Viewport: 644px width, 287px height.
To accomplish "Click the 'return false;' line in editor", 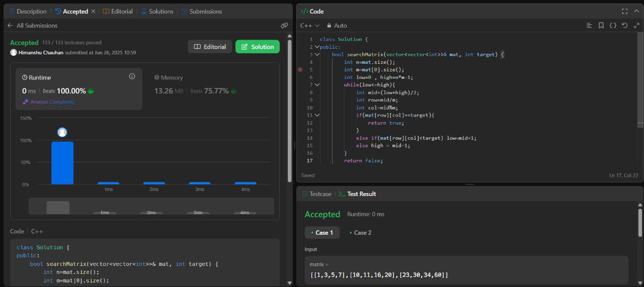I will (x=363, y=160).
